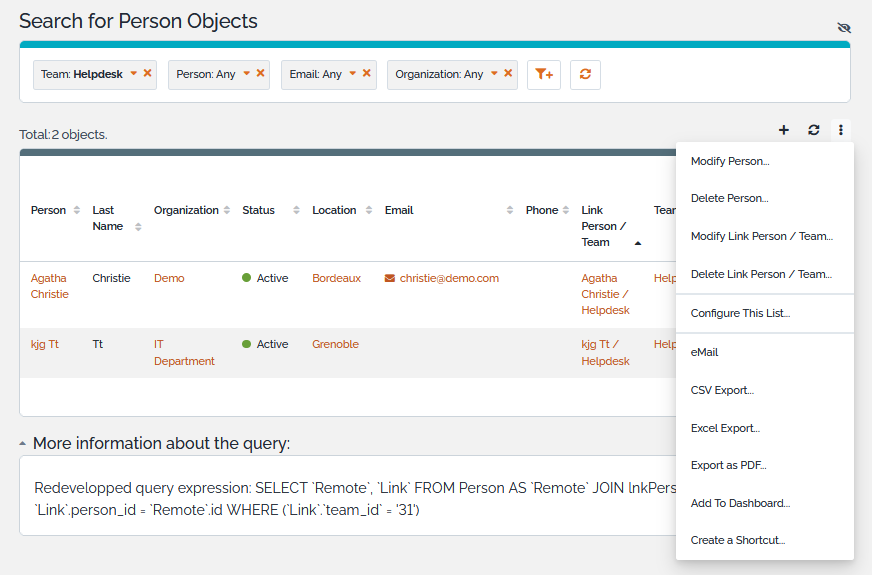Open the Person: Any filter dropdown
Viewport: 872px width, 575px height.
pos(246,73)
